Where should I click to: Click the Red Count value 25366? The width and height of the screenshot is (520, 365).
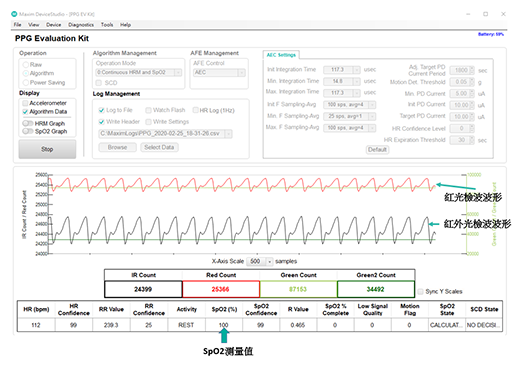[221, 289]
